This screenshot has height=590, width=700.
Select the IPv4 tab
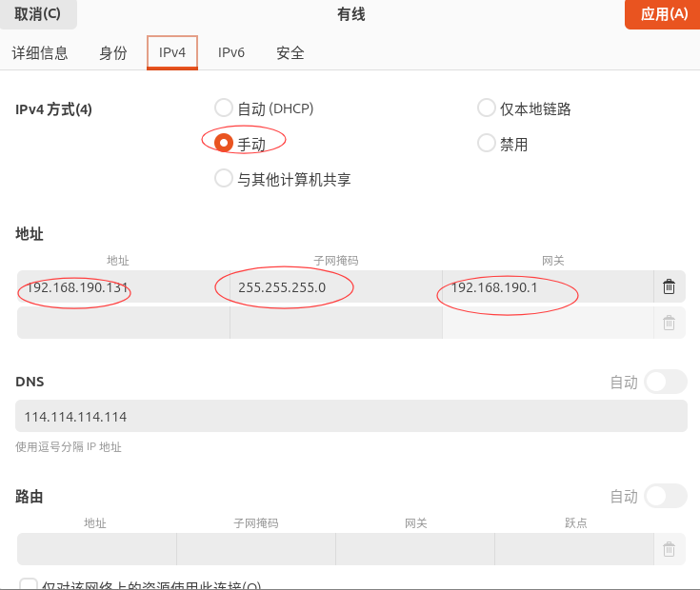coord(172,52)
